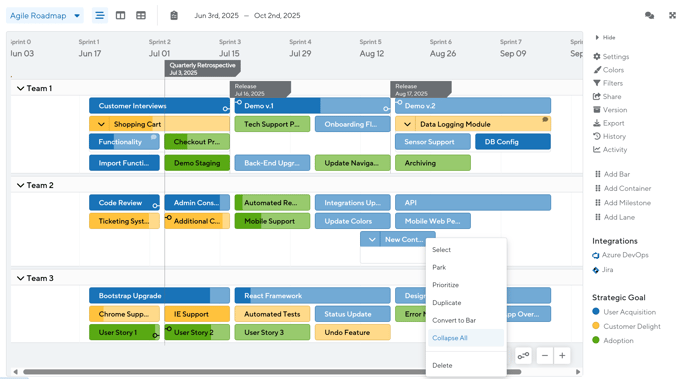
Task: Open the Jira integration
Action: pos(602,270)
